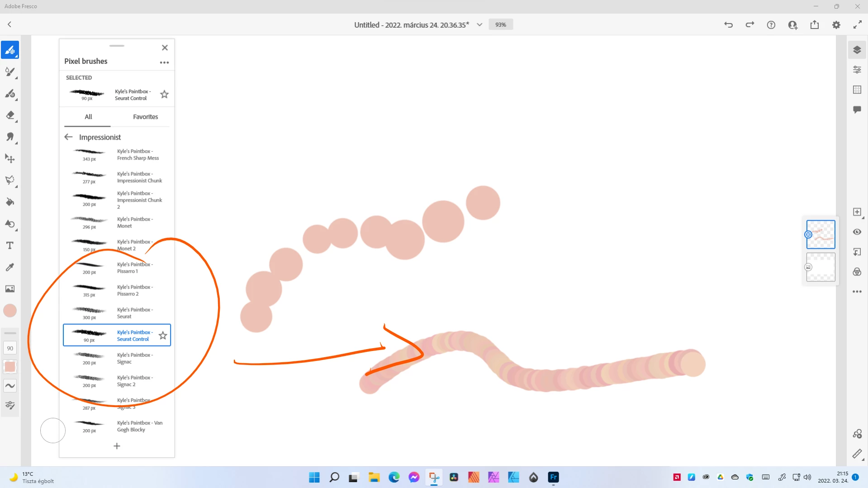Select the Paint bucket fill tool
The image size is (868, 488).
[10, 202]
